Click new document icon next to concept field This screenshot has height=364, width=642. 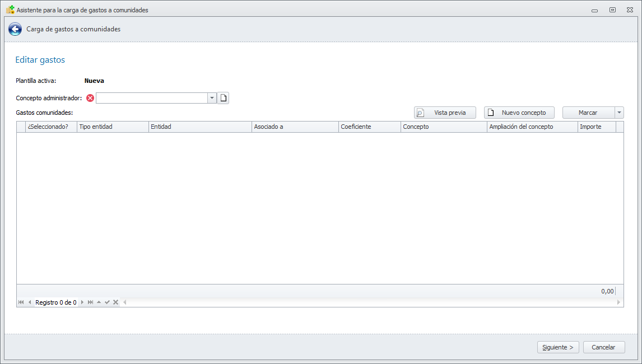coord(223,98)
